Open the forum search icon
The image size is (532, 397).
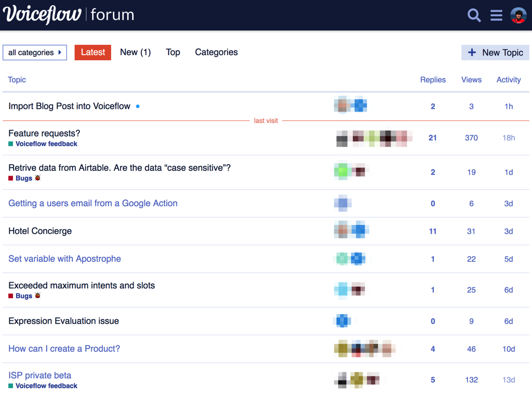pyautogui.click(x=474, y=15)
